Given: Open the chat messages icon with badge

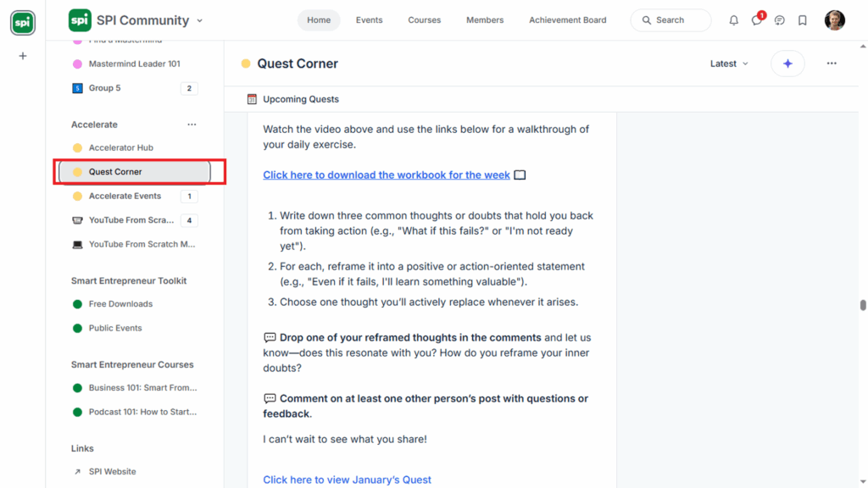Looking at the screenshot, I should click(757, 20).
